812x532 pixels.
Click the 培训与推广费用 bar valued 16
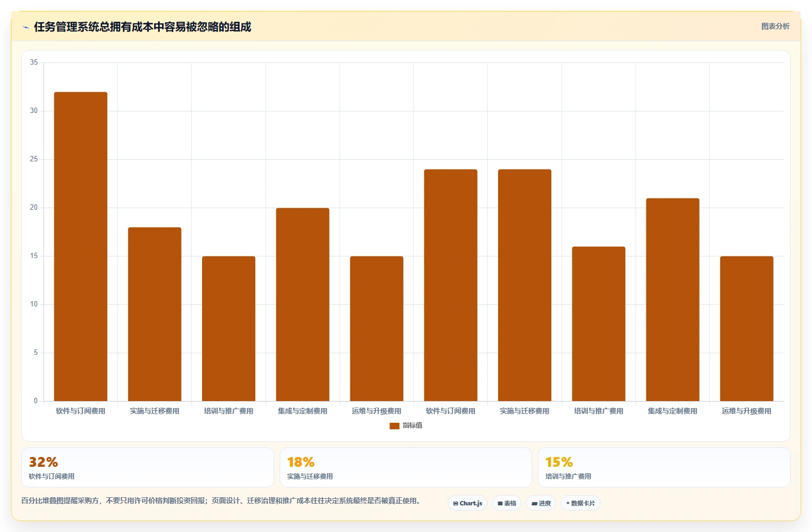[599, 324]
